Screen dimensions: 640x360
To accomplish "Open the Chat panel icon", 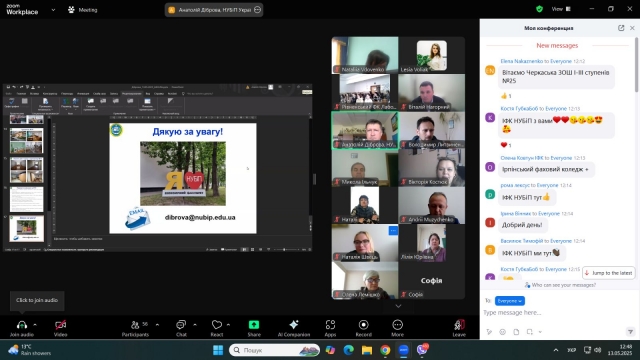I will click(181, 325).
